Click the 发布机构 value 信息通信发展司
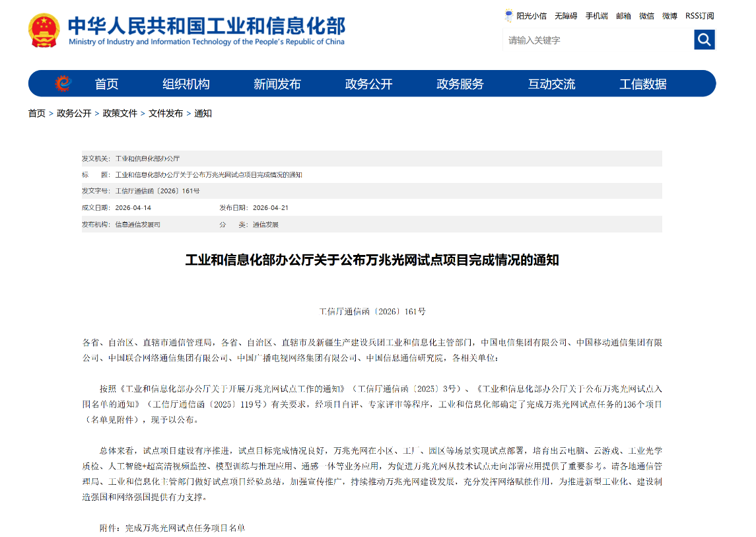This screenshot has width=756, height=537. point(137,225)
